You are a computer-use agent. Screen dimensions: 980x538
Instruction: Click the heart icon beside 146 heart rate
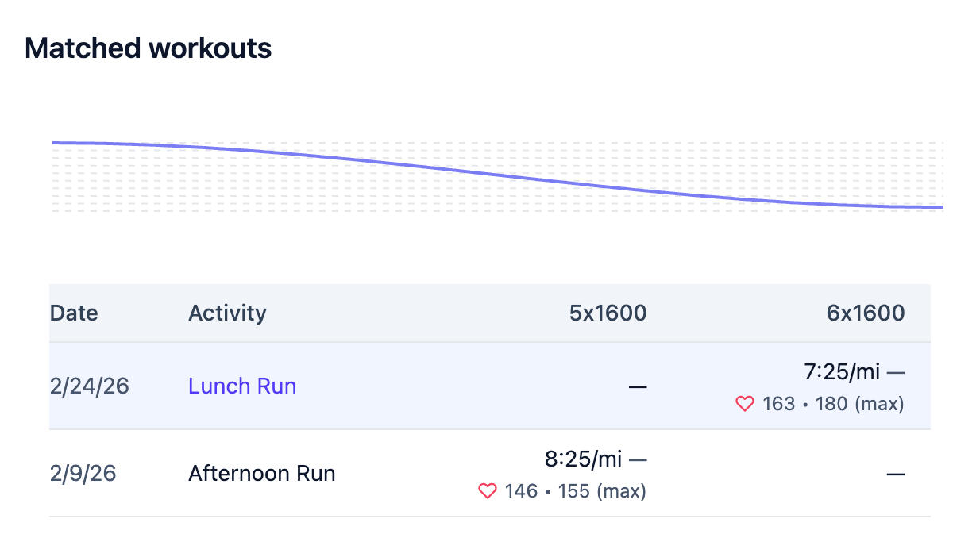coord(488,491)
